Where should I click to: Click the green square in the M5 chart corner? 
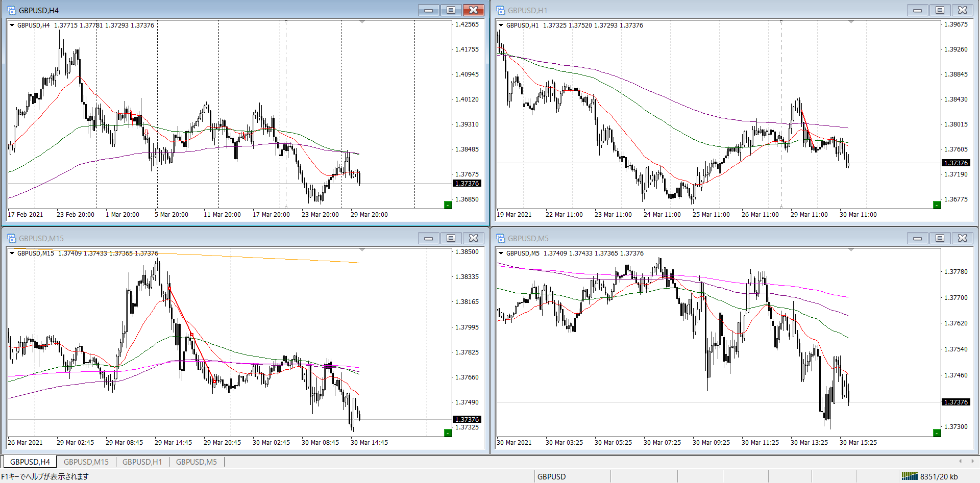tap(937, 433)
